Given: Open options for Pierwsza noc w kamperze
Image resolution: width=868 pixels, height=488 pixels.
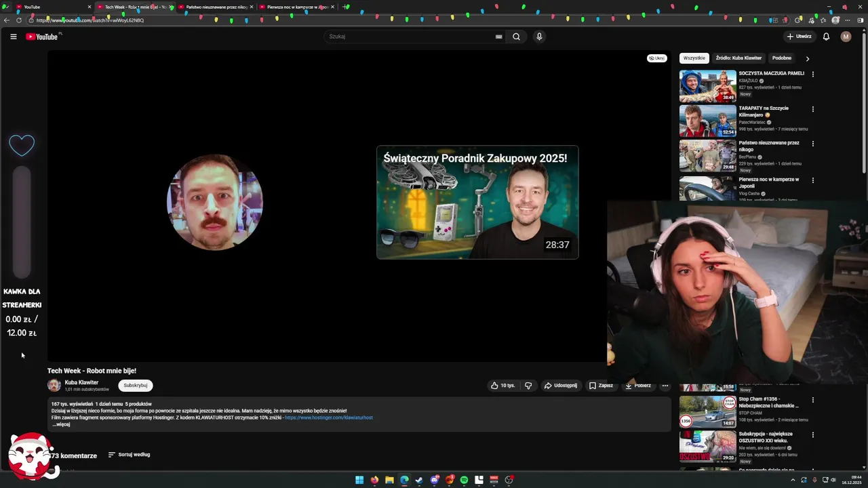Looking at the screenshot, I should [x=812, y=180].
